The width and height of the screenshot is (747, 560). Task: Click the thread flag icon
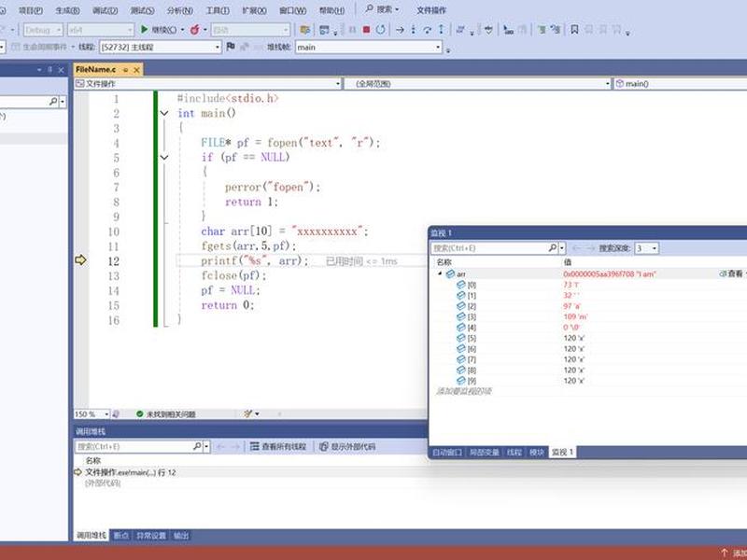pos(231,47)
